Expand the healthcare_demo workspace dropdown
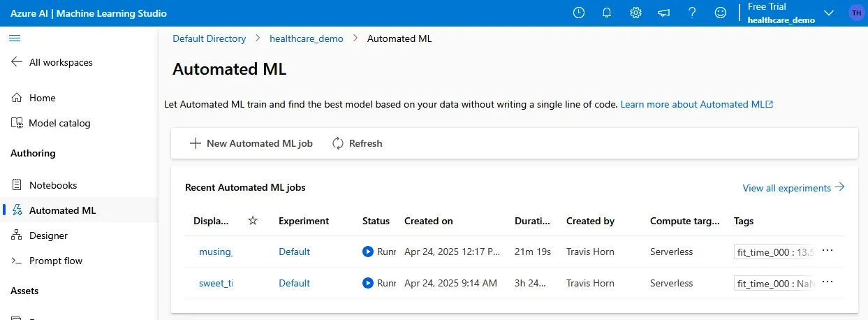868x320 pixels. pyautogui.click(x=829, y=13)
